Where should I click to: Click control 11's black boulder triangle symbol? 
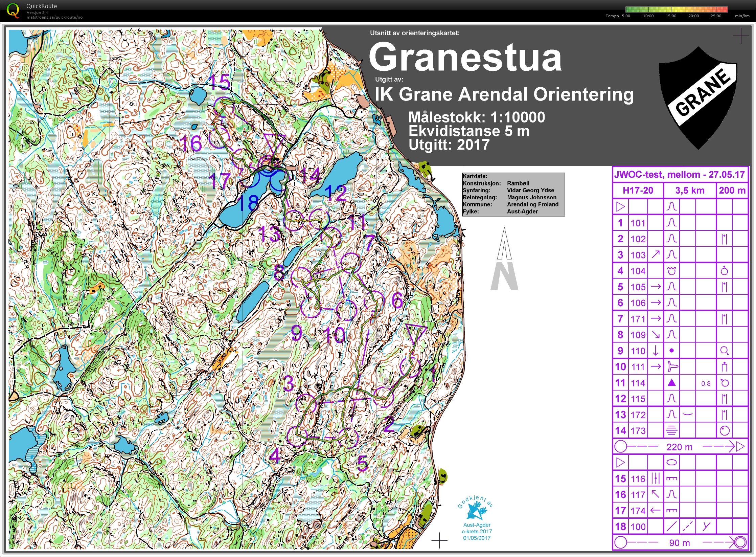(x=672, y=383)
